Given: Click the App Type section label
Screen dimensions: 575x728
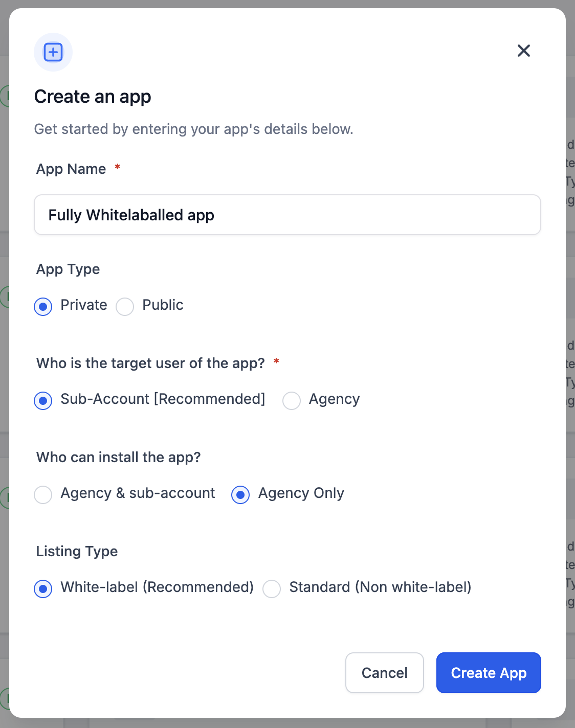Looking at the screenshot, I should (x=68, y=269).
